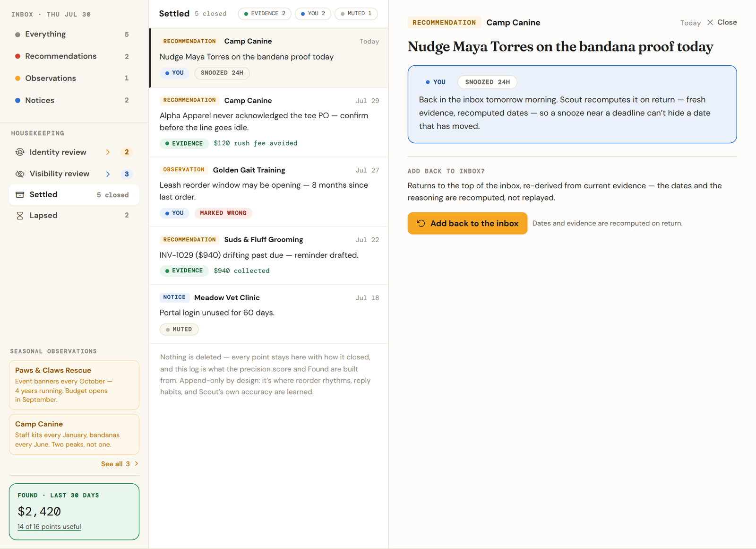
Task: Open the Meadow Vet Clinic notice
Action: coord(269,314)
